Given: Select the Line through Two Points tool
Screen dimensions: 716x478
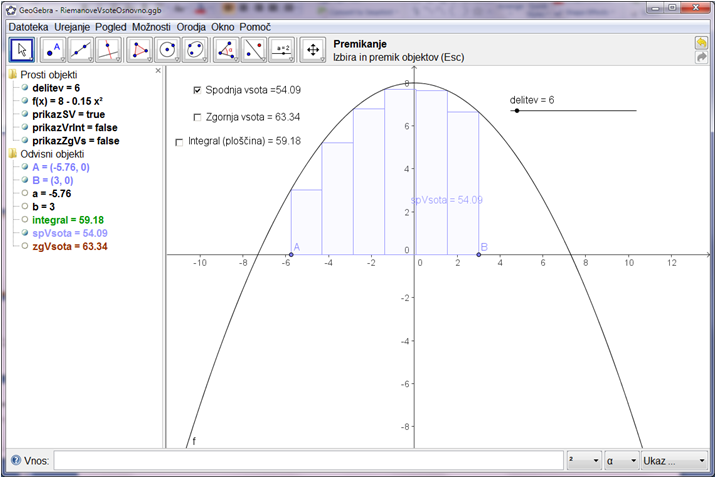Looking at the screenshot, I should 81,50.
